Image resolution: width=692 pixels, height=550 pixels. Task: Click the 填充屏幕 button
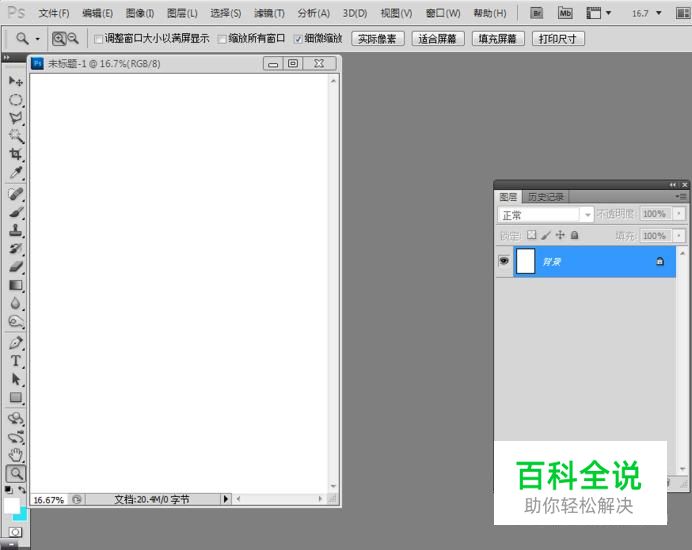point(498,39)
